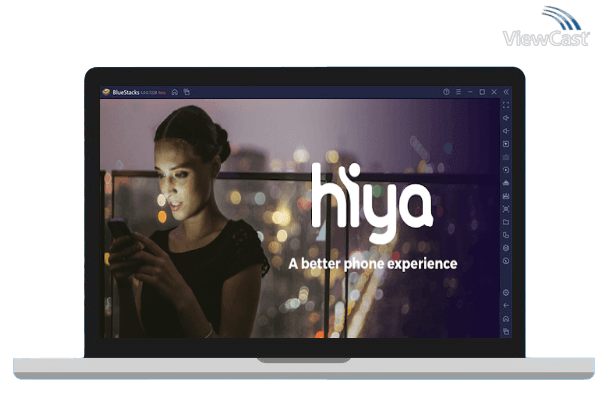The image size is (602, 414).
Task: Open the BlueStacks home icon in title bar
Action: [x=175, y=92]
